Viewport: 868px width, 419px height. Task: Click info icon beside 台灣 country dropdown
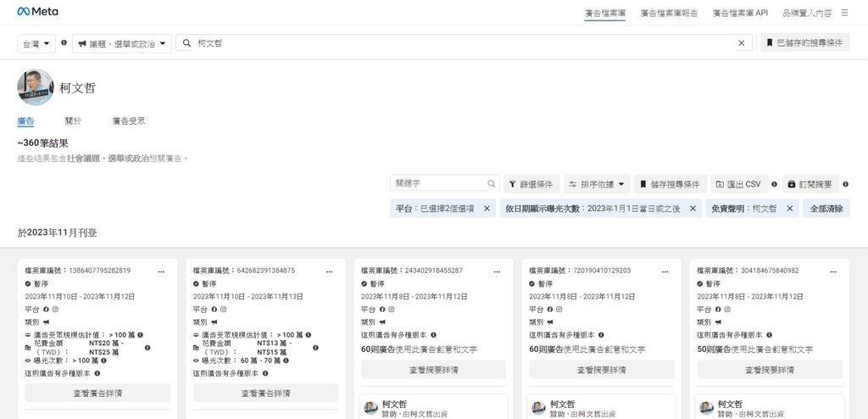coord(64,42)
